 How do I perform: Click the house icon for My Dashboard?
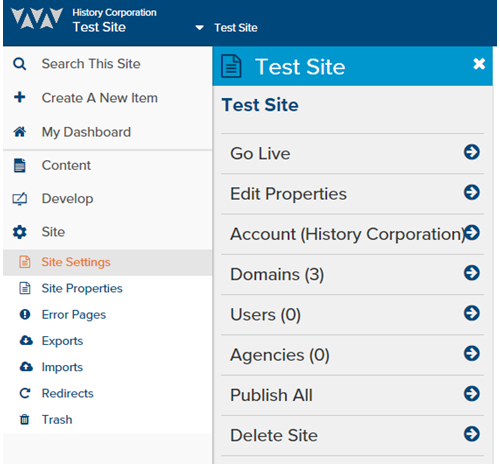[x=20, y=132]
